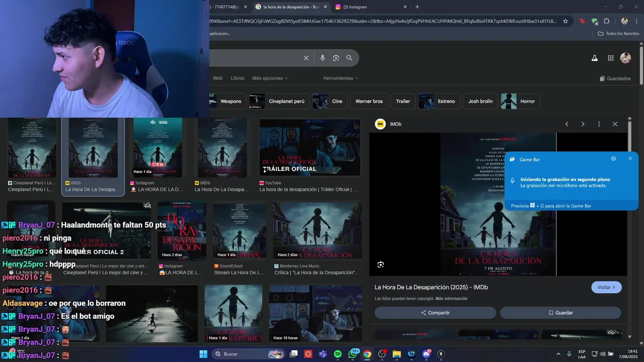Filter images by the 'Cine' chip
This screenshot has width=644, height=362.
click(330, 101)
